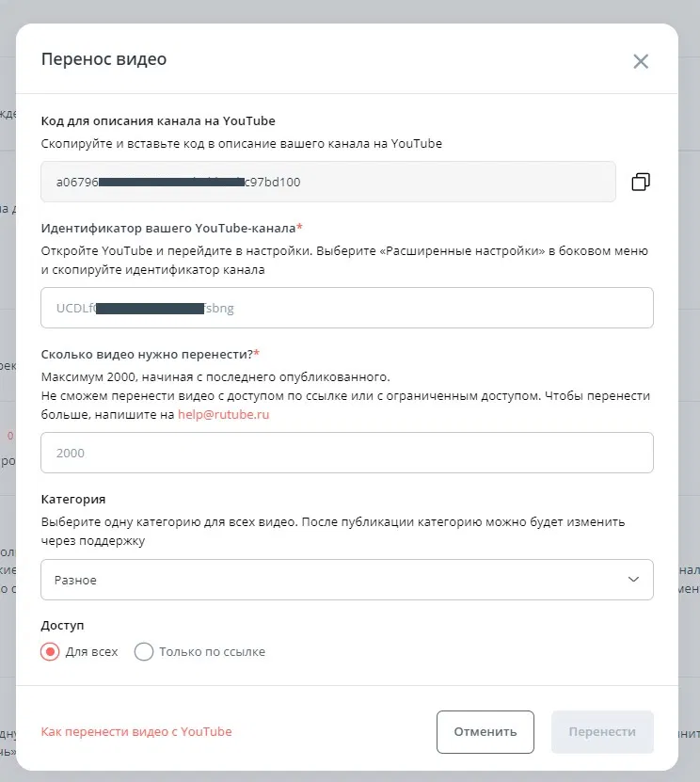Click the Только по ссылке label text
The width and height of the screenshot is (700, 782).
tap(212, 651)
